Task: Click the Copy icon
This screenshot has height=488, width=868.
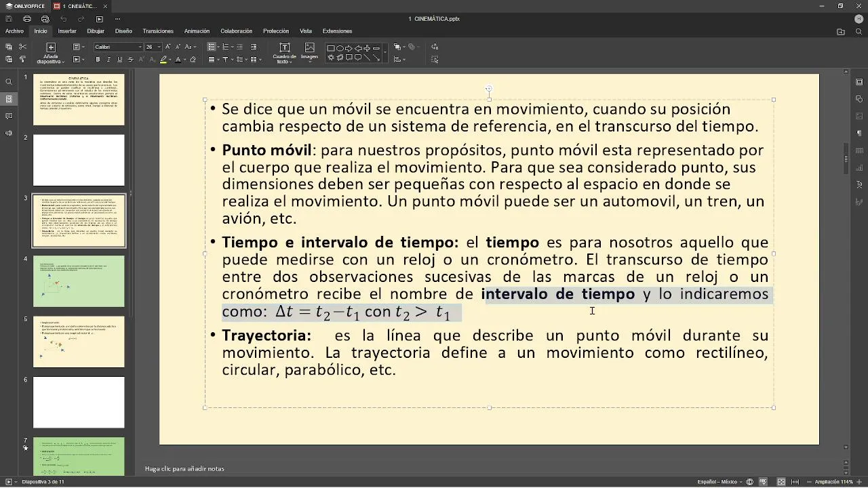Action: point(9,47)
